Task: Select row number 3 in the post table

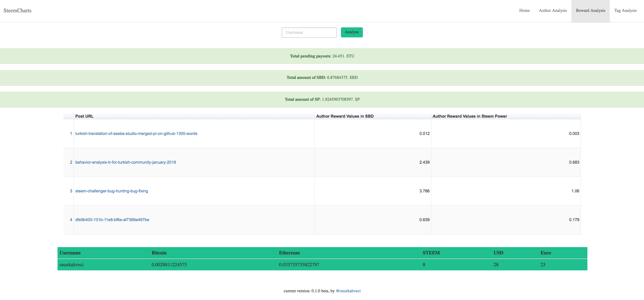Action: (71, 191)
